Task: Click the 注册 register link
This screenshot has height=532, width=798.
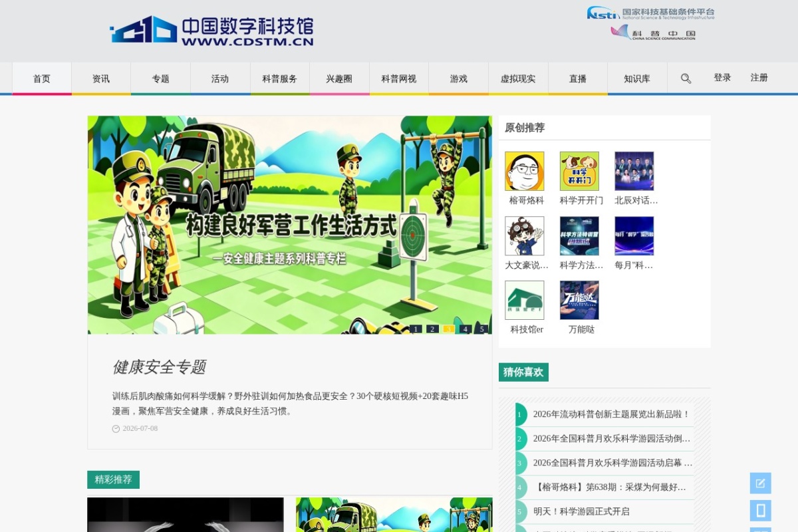Action: click(759, 78)
